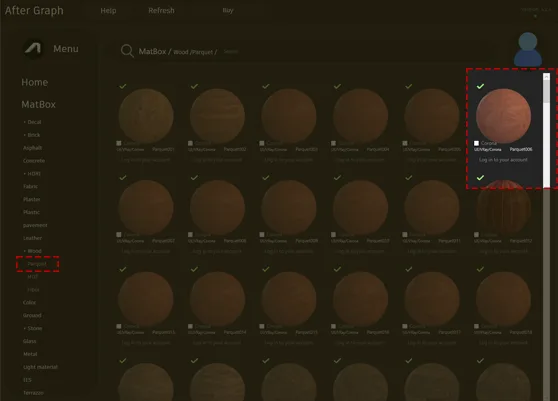Click green checkmark above Parquet006 sphere
This screenshot has height=401, width=558.
coord(480,86)
